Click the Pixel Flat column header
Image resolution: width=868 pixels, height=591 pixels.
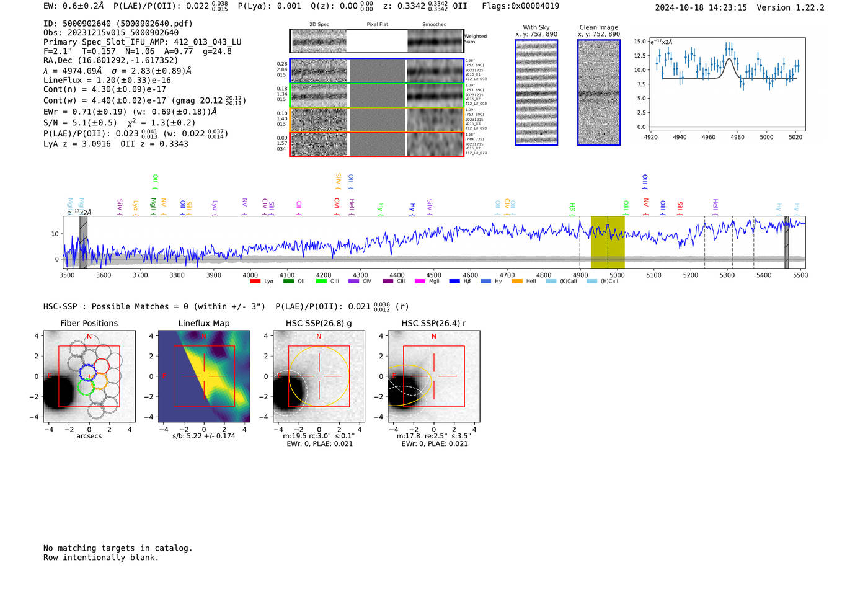pos(377,24)
